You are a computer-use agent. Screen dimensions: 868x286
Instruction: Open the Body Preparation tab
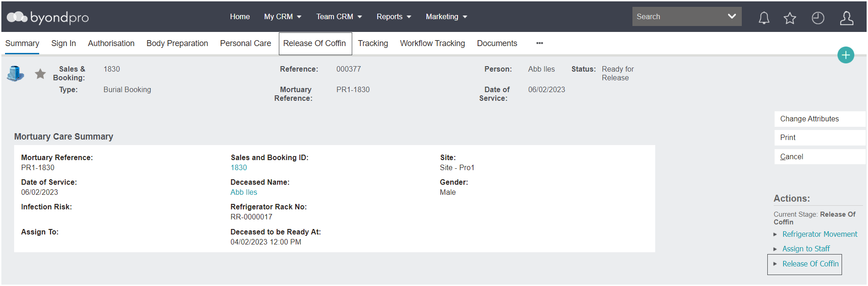(x=177, y=43)
